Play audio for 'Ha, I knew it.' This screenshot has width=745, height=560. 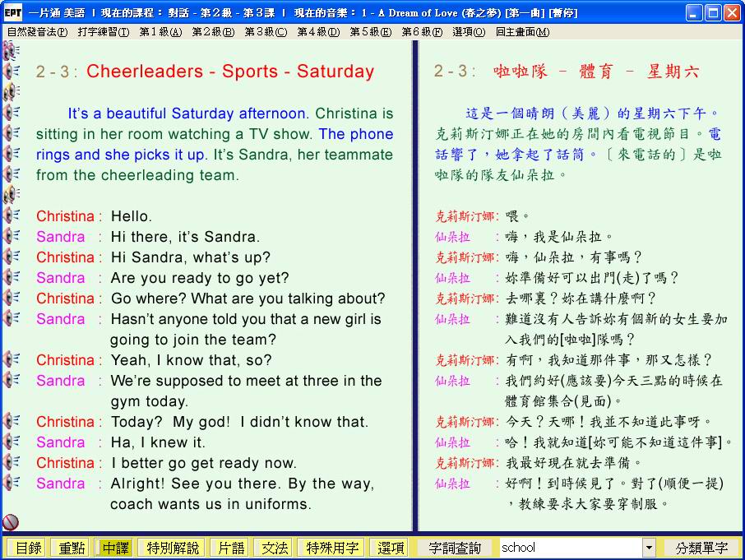pyautogui.click(x=12, y=442)
